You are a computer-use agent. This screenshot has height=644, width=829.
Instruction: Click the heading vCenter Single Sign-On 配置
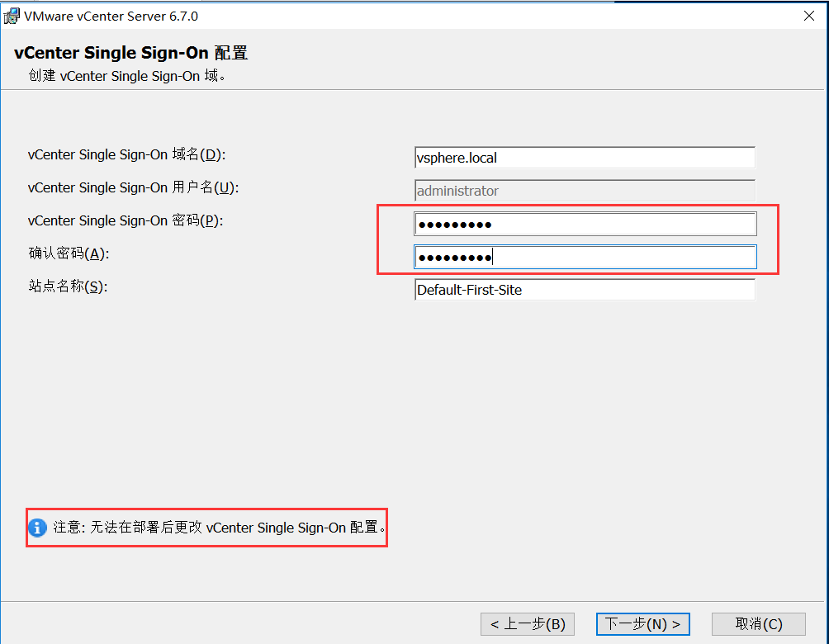click(x=130, y=53)
